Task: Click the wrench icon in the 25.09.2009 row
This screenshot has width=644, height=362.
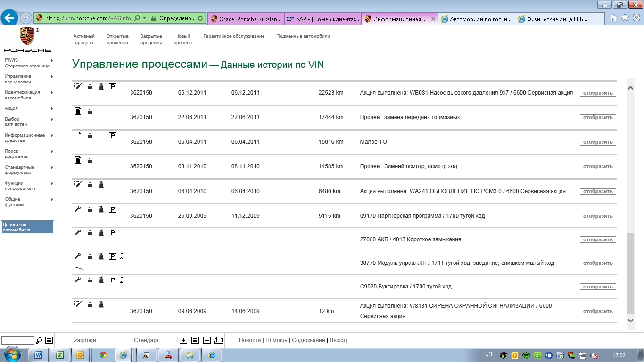Action: 78,209
